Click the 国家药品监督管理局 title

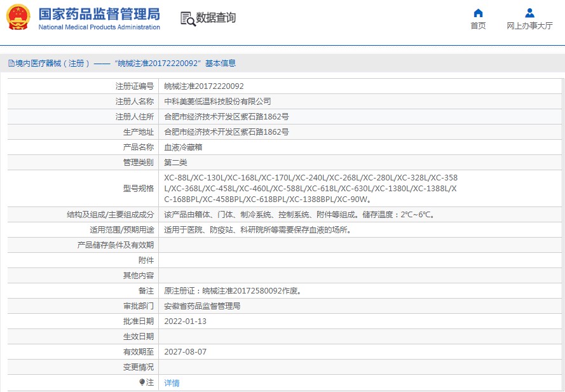point(99,15)
